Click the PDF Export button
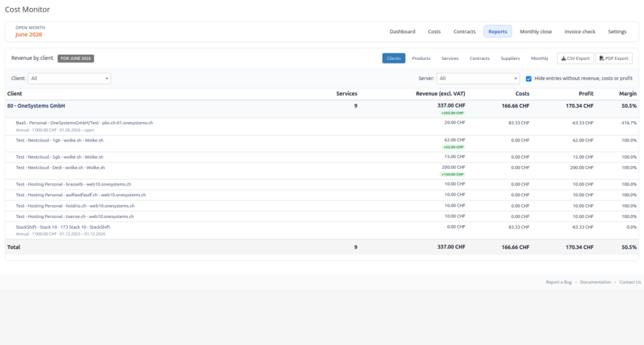Viewport: 644px width, 345px height. (x=614, y=58)
